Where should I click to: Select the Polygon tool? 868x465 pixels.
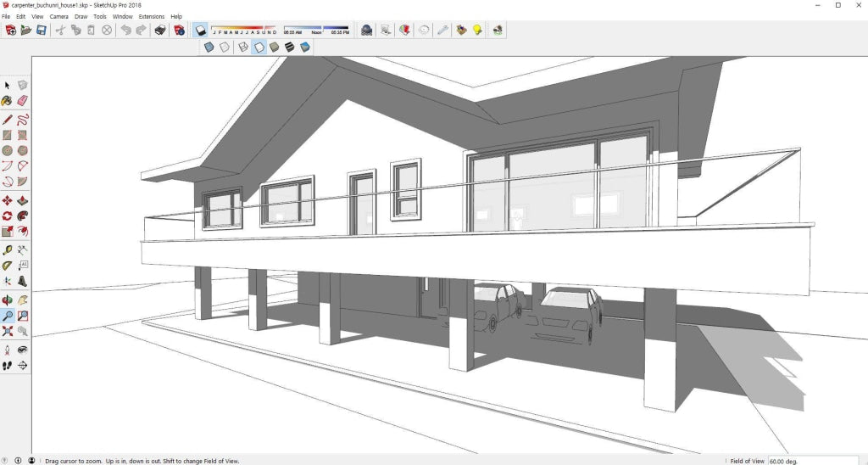[22, 150]
